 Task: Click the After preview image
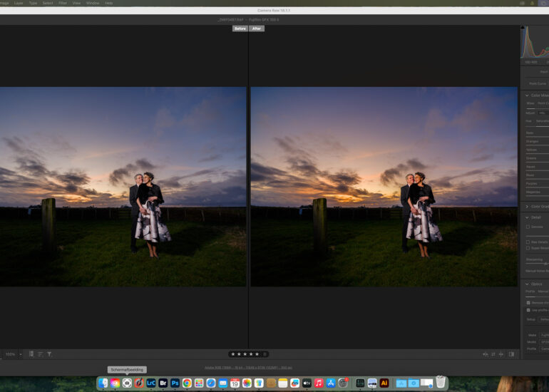(x=384, y=187)
